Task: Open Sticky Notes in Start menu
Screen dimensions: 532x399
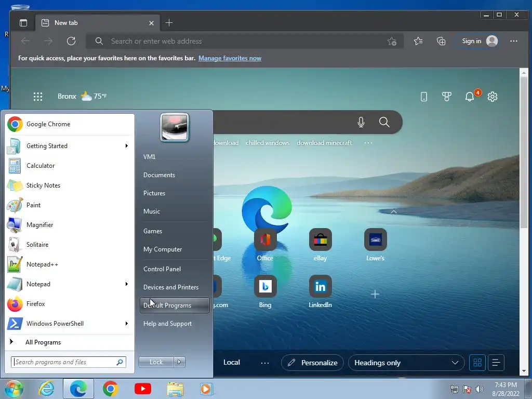Action: [x=70, y=185]
